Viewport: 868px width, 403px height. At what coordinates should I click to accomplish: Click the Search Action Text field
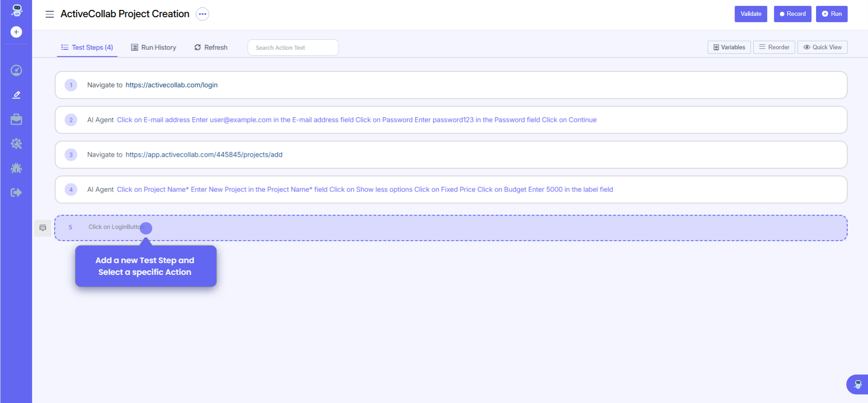point(293,48)
